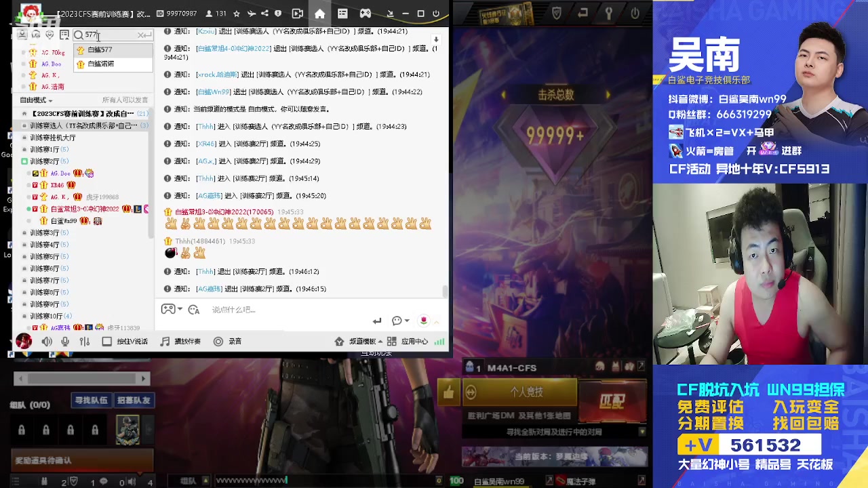Open the 训练赛挂机大厅 channel
Viewport: 868px width, 488px height.
click(x=53, y=138)
